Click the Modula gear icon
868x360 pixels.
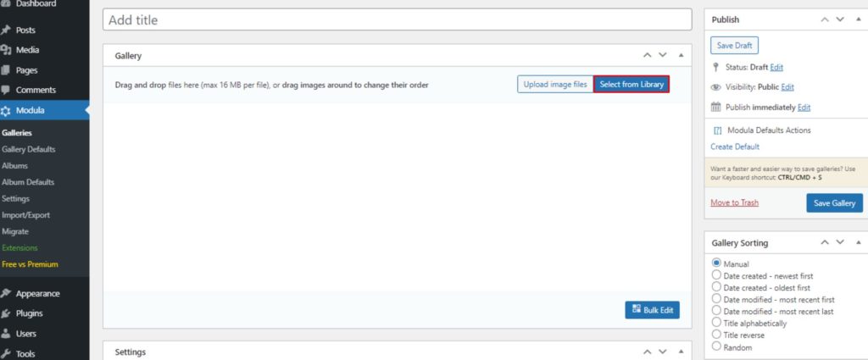pos(7,110)
